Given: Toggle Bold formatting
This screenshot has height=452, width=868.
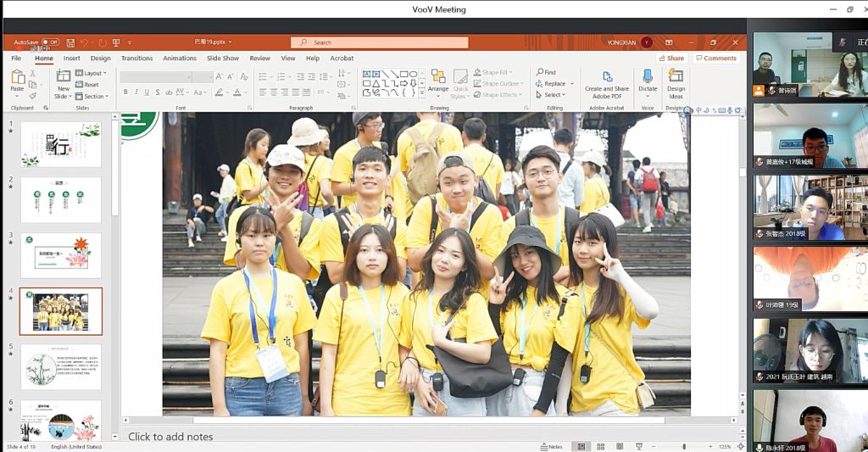Looking at the screenshot, I should tap(125, 92).
